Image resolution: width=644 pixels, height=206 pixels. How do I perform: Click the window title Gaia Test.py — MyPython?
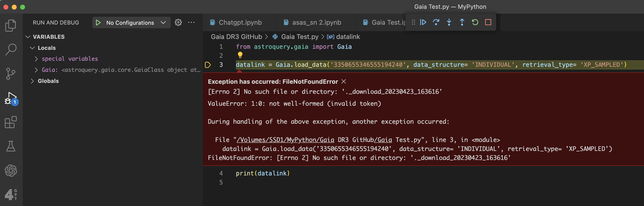[450, 7]
